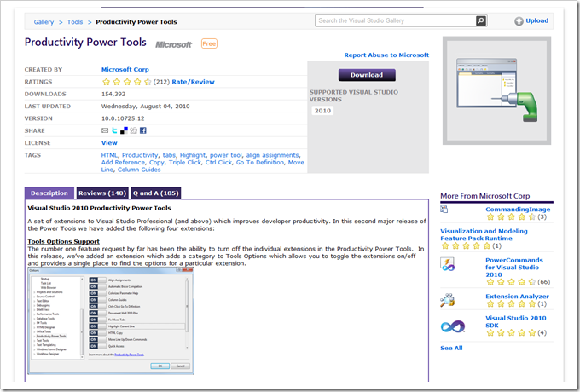This screenshot has width=580, height=392.
Task: Select Productivity Power Tools tree item
Action: click(x=51, y=337)
